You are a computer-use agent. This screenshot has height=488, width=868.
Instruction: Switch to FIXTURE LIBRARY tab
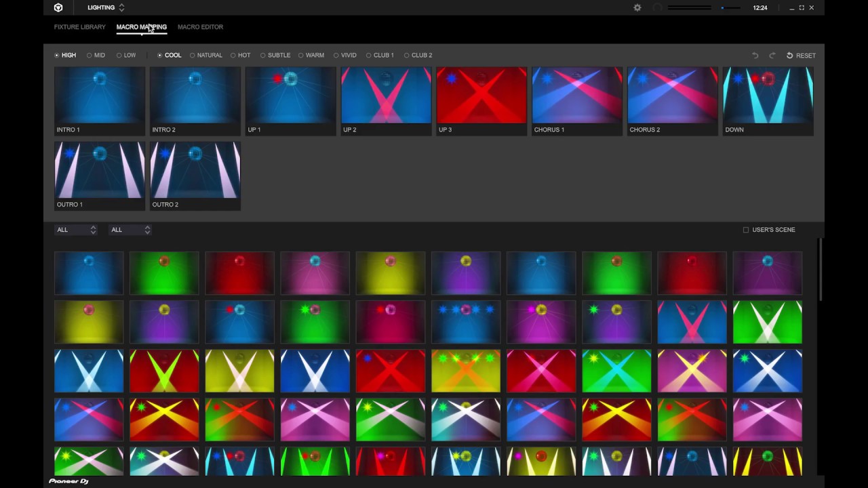(x=80, y=27)
